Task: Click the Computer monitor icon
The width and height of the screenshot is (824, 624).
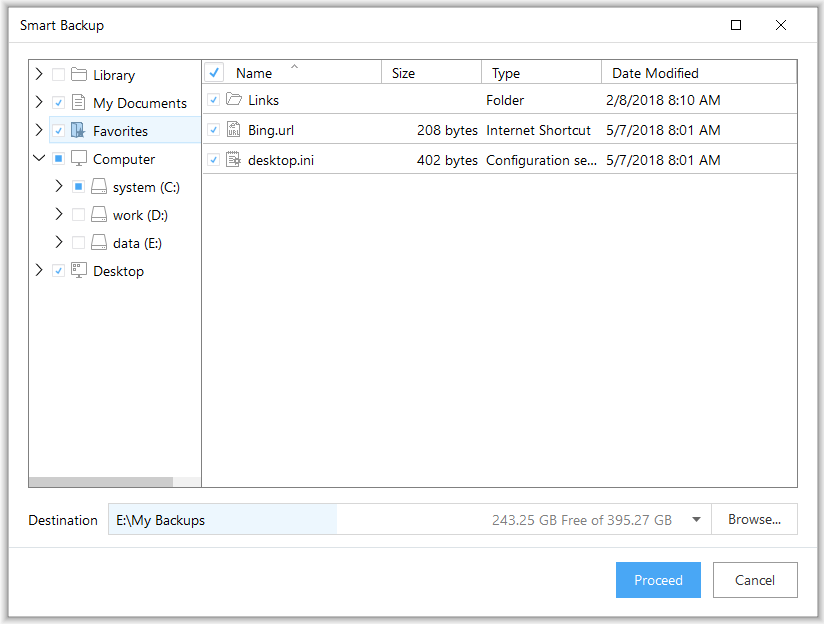Action: (78, 159)
